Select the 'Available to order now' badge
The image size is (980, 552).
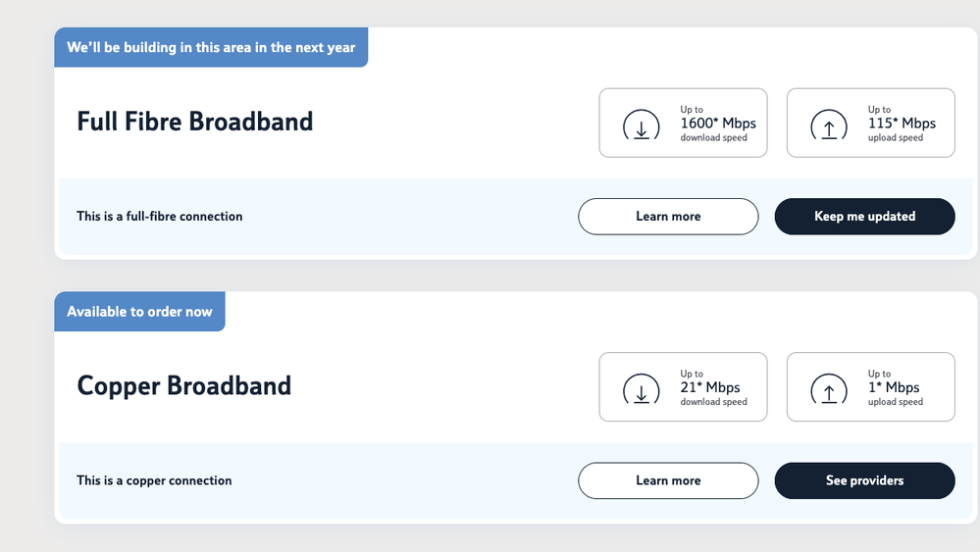point(139,312)
